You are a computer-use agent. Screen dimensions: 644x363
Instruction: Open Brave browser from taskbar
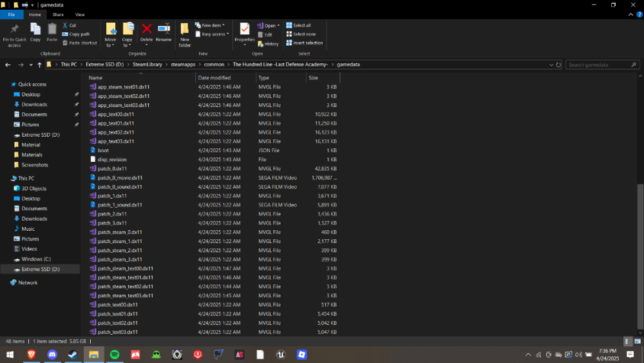click(31, 355)
